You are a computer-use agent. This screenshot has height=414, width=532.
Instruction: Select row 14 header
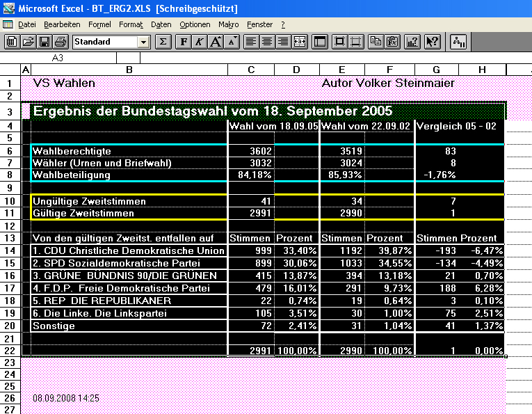[x=10, y=250]
